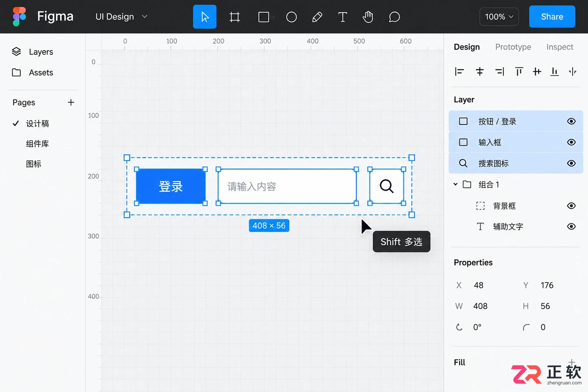Screen dimensions: 588x392
Task: Click the Share button
Action: point(552,17)
